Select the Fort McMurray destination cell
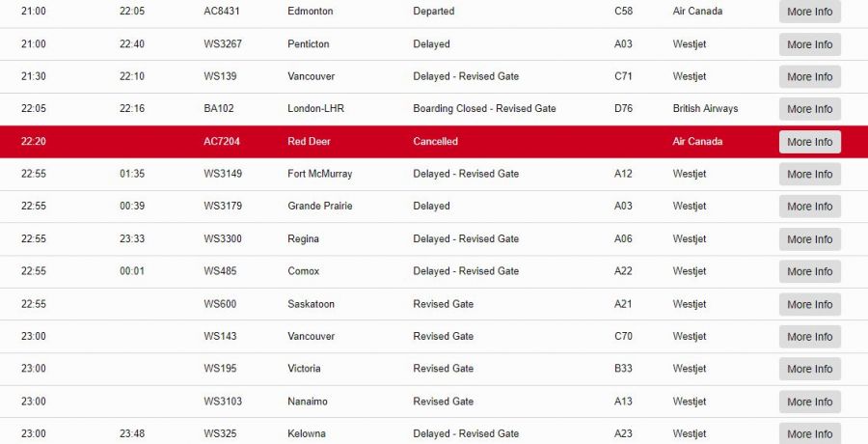The width and height of the screenshot is (868, 444). (319, 174)
